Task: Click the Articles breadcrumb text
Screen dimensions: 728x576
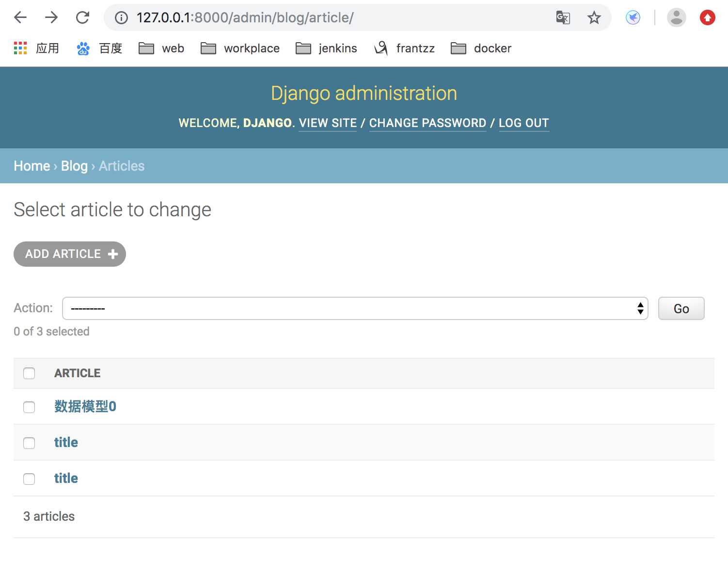Action: (122, 166)
